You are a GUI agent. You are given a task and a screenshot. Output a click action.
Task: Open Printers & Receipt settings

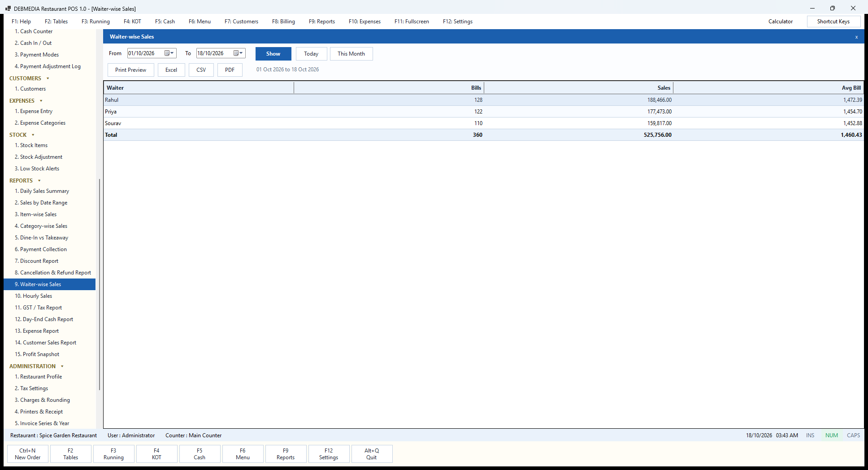coord(49,412)
